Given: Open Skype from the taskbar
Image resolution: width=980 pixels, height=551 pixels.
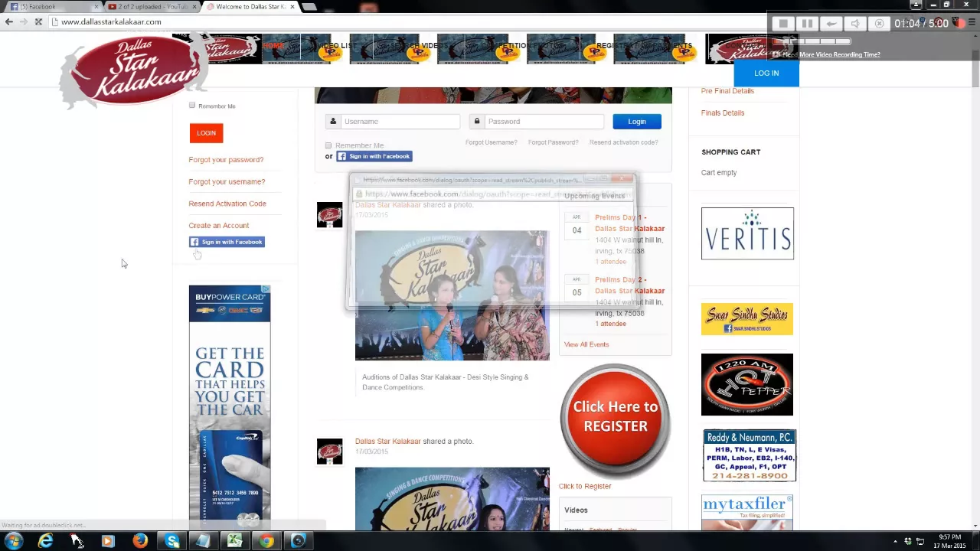Looking at the screenshot, I should point(172,541).
